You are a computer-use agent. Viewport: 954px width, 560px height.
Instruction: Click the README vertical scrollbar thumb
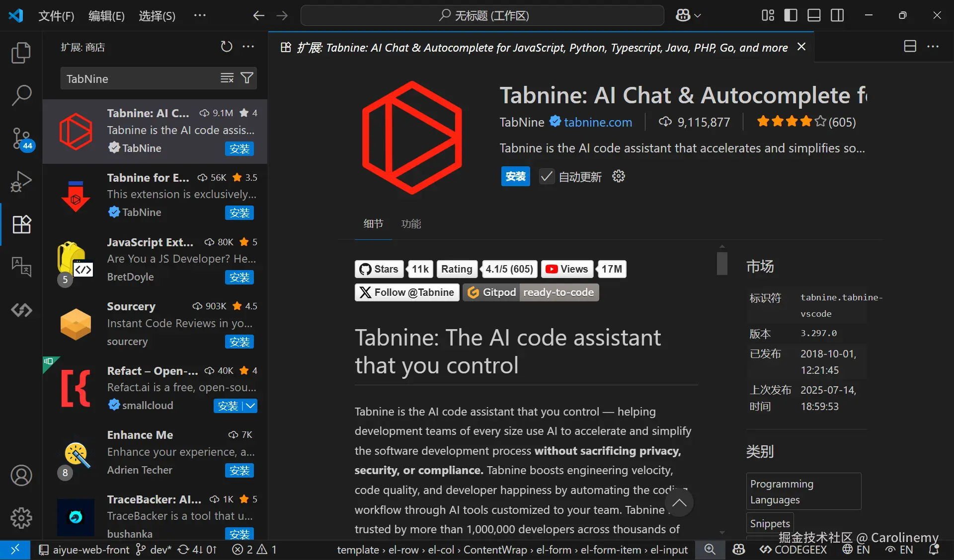tap(722, 264)
